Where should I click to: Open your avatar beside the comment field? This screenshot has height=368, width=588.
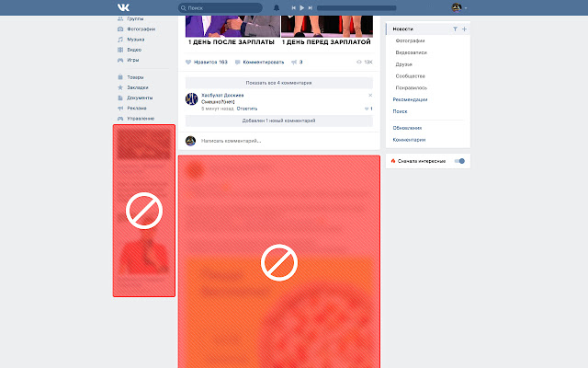[x=190, y=141]
